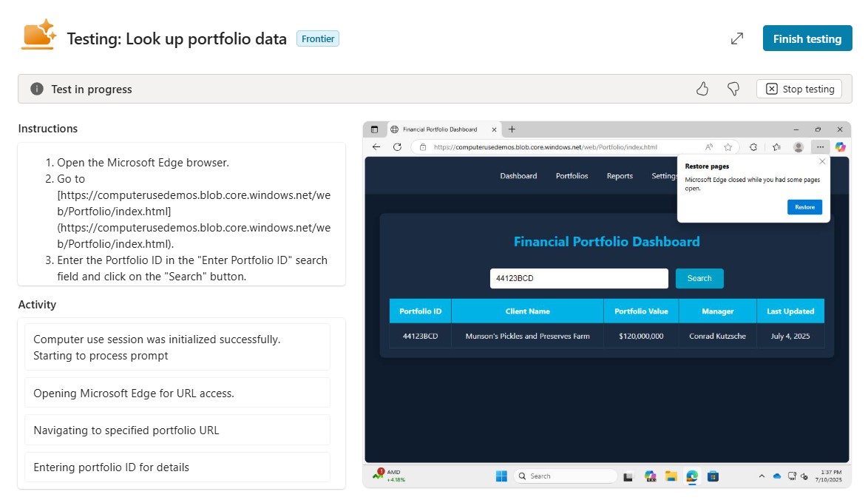Open Portfolios in the dashboard navigation
This screenshot has height=500, width=868.
pos(571,175)
